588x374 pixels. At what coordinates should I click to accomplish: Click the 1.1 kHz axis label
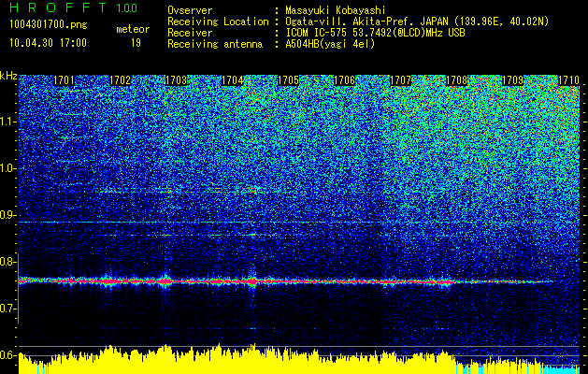pos(8,122)
